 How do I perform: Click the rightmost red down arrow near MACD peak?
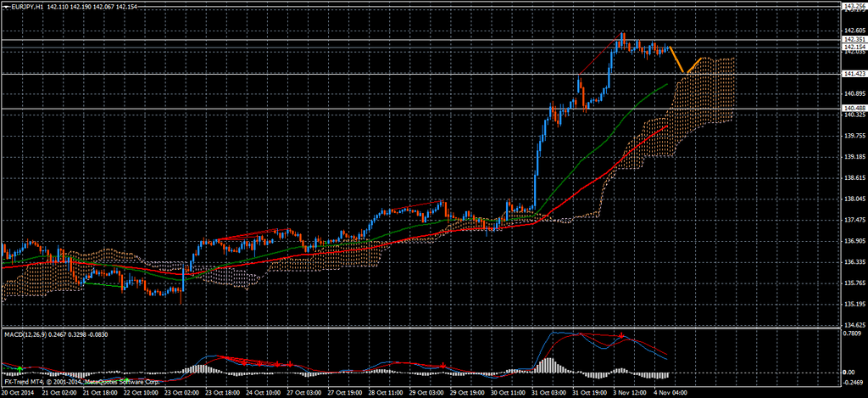(x=622, y=337)
